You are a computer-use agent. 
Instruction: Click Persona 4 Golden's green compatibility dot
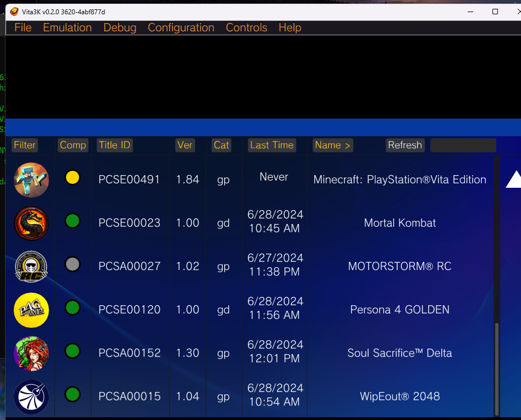pos(73,307)
